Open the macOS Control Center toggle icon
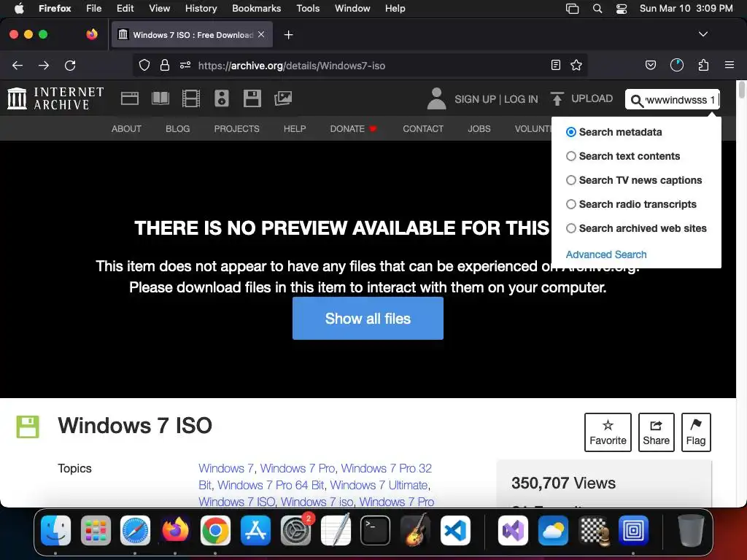Viewport: 747px width, 560px height. point(622,9)
